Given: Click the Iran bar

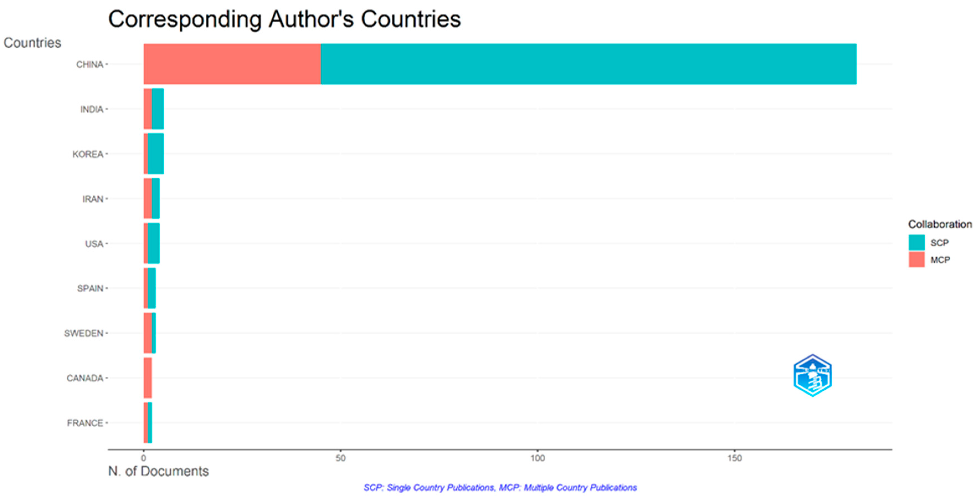Looking at the screenshot, I should click(x=152, y=199).
